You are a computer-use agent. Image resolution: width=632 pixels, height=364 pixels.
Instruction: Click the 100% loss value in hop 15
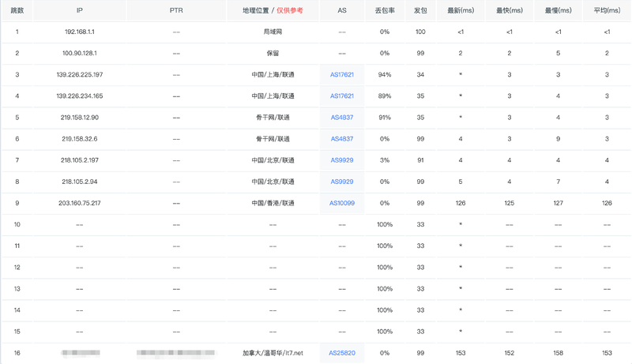(385, 332)
